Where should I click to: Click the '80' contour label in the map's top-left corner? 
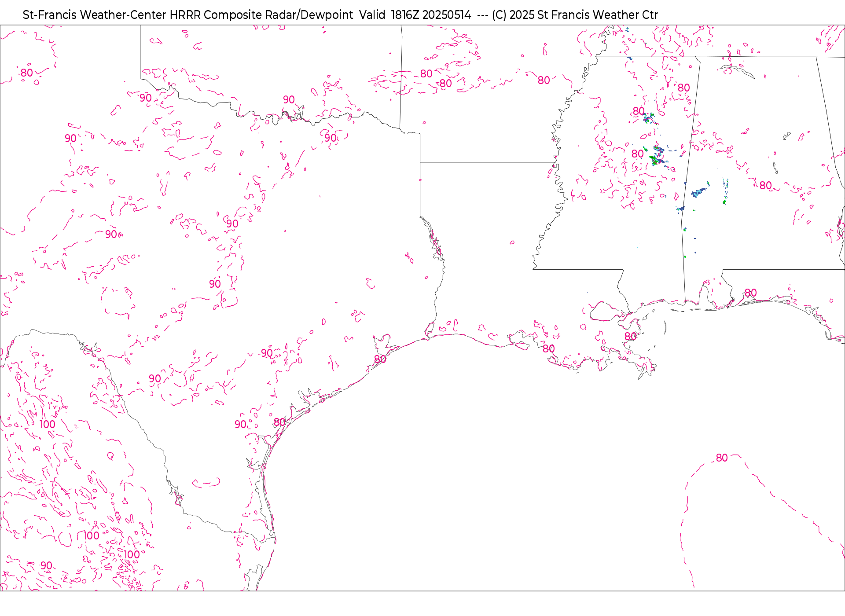click(27, 73)
